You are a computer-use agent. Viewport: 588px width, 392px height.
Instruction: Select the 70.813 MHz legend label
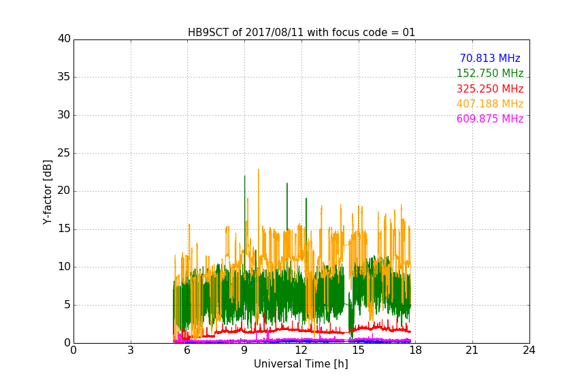490,58
